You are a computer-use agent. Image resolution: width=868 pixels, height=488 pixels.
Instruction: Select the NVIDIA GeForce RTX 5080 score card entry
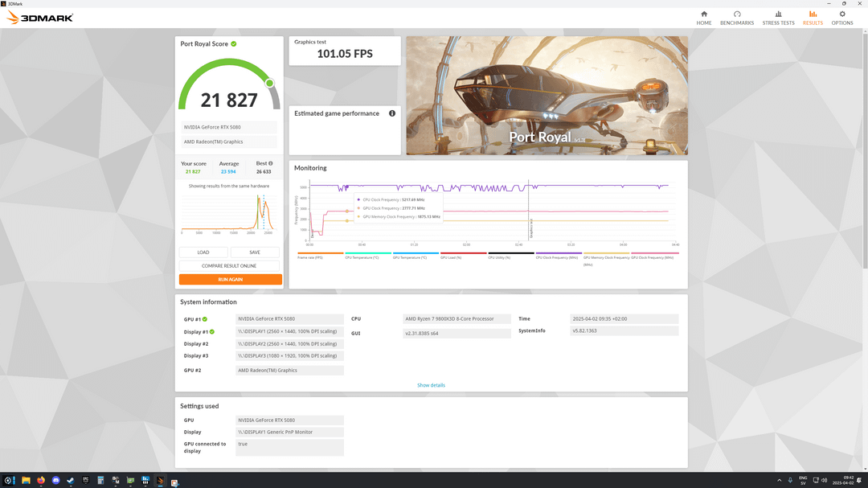point(228,127)
